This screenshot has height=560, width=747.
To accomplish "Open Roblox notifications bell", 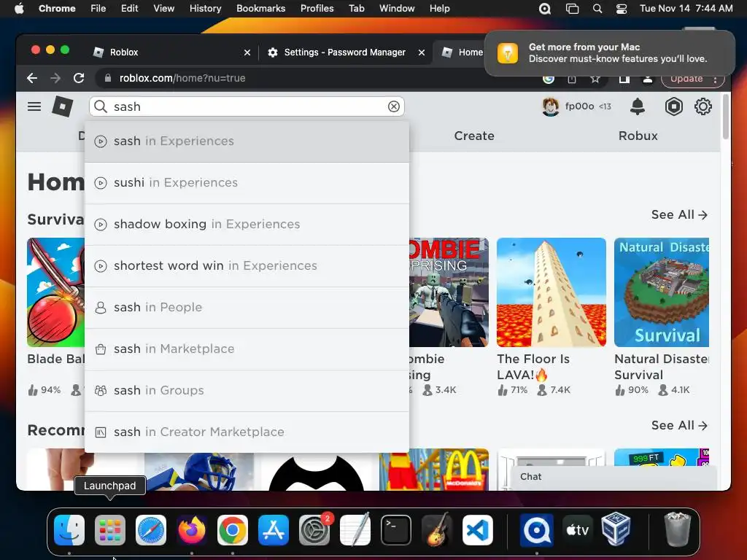I will click(x=637, y=106).
